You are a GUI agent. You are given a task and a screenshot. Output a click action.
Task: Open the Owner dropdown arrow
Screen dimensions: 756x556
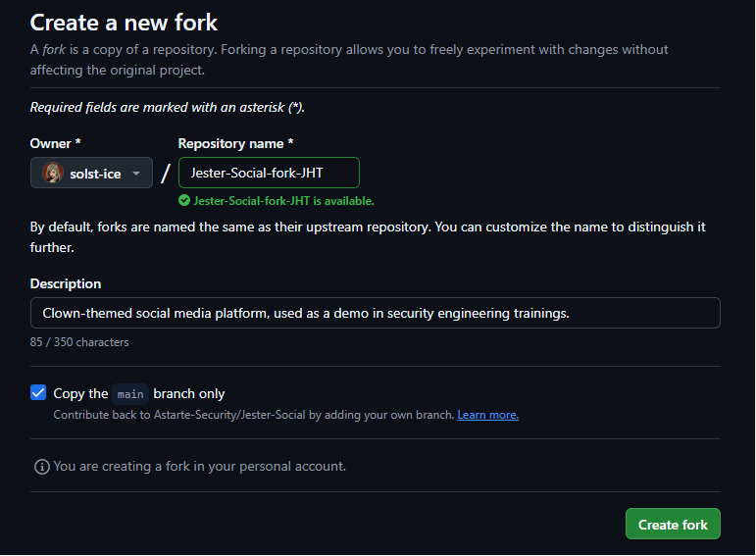[x=136, y=174]
